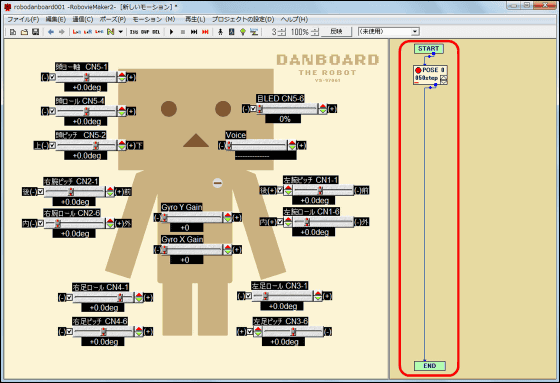Click the Gyro Y Gain slider track
This screenshot has width=560, height=383.
coord(192,217)
